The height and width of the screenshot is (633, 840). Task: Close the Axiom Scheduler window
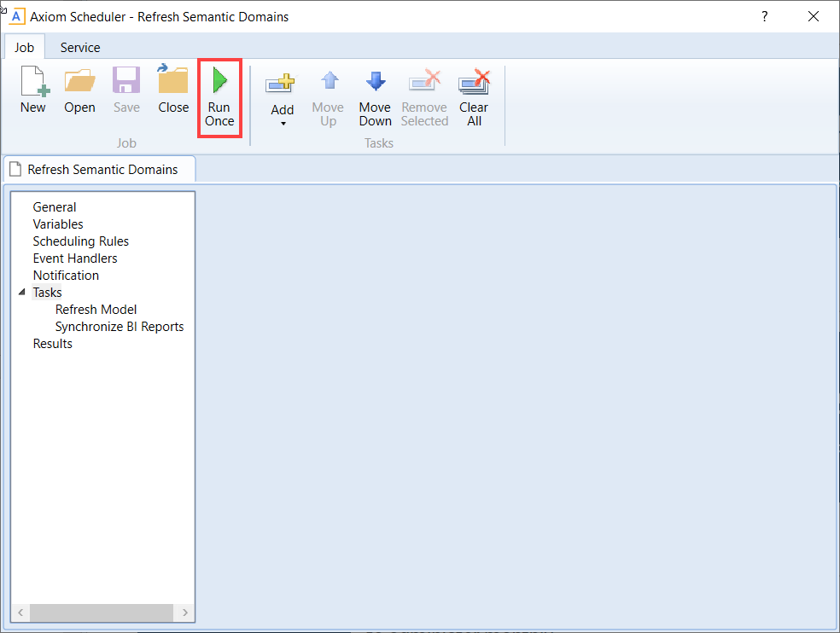[x=814, y=16]
